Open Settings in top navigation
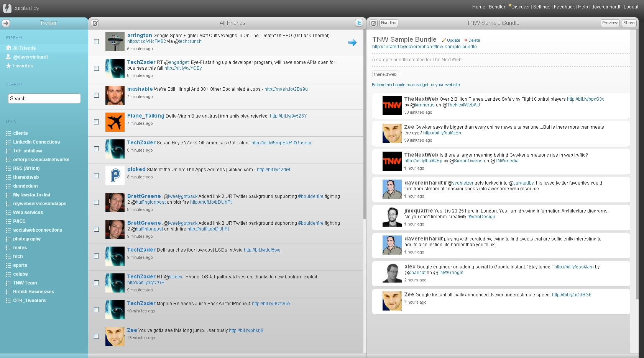Viewport: 644px width, 358px height. coord(542,7)
